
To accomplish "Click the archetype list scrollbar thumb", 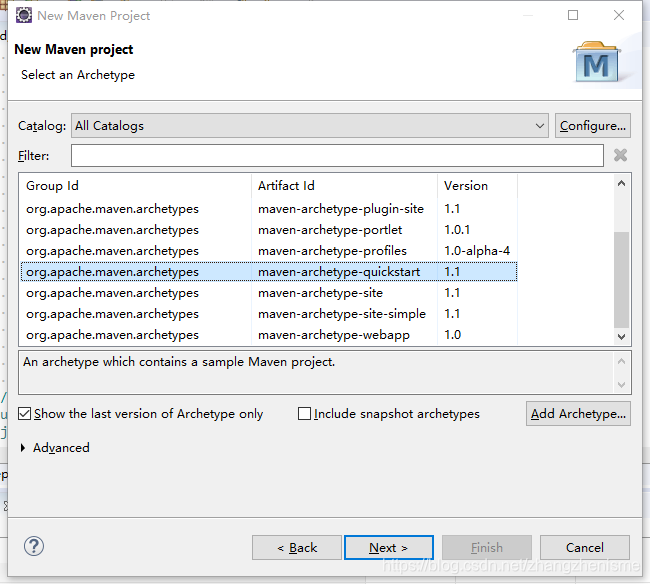I will [x=621, y=280].
